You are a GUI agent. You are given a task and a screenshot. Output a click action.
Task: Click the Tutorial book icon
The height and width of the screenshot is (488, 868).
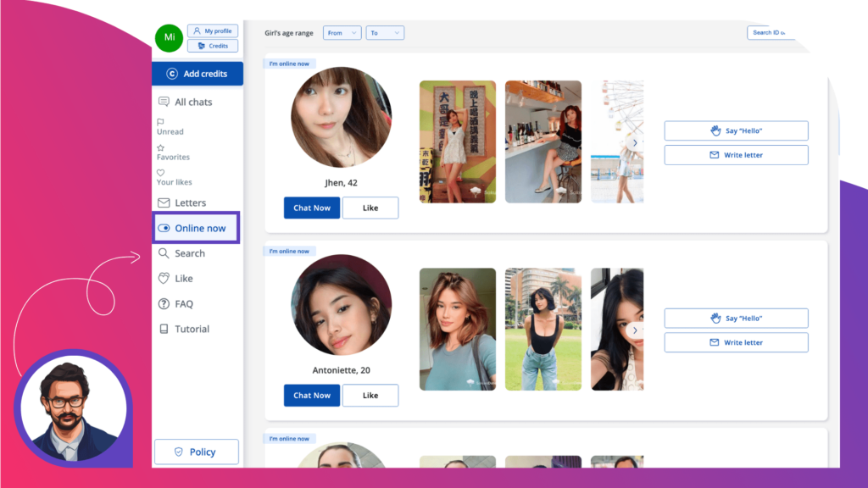(x=164, y=329)
